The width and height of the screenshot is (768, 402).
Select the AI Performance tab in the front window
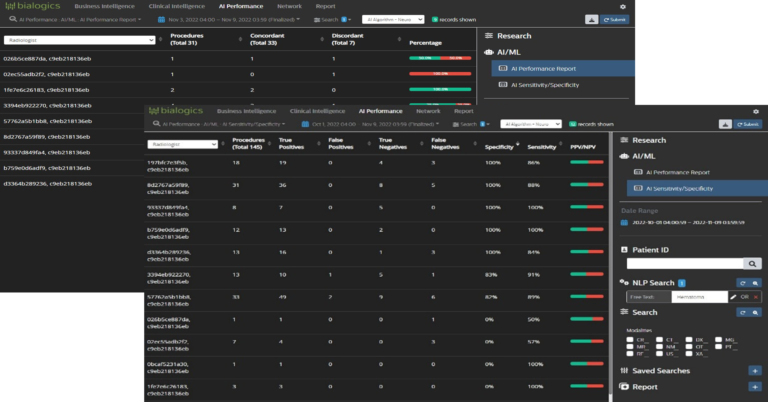[x=381, y=111]
